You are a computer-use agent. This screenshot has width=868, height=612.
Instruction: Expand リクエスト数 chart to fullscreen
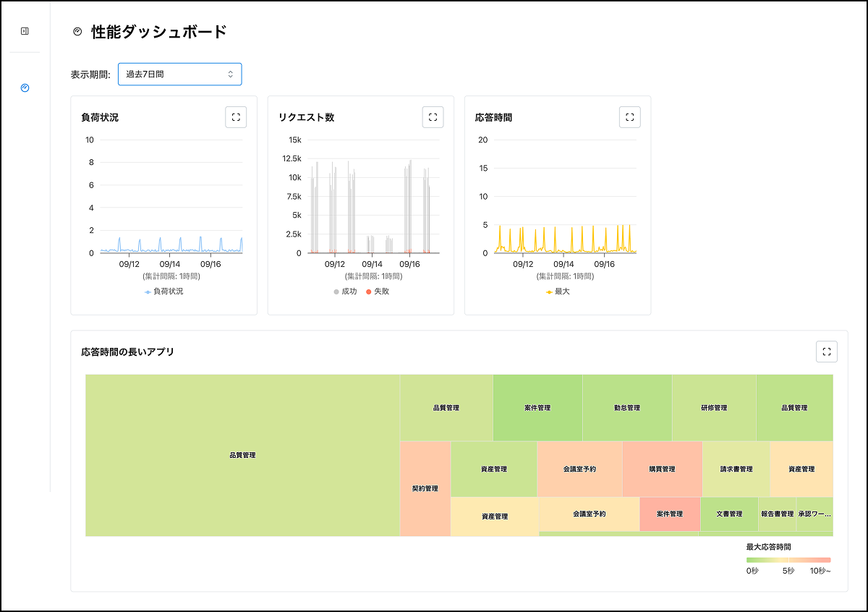click(433, 117)
